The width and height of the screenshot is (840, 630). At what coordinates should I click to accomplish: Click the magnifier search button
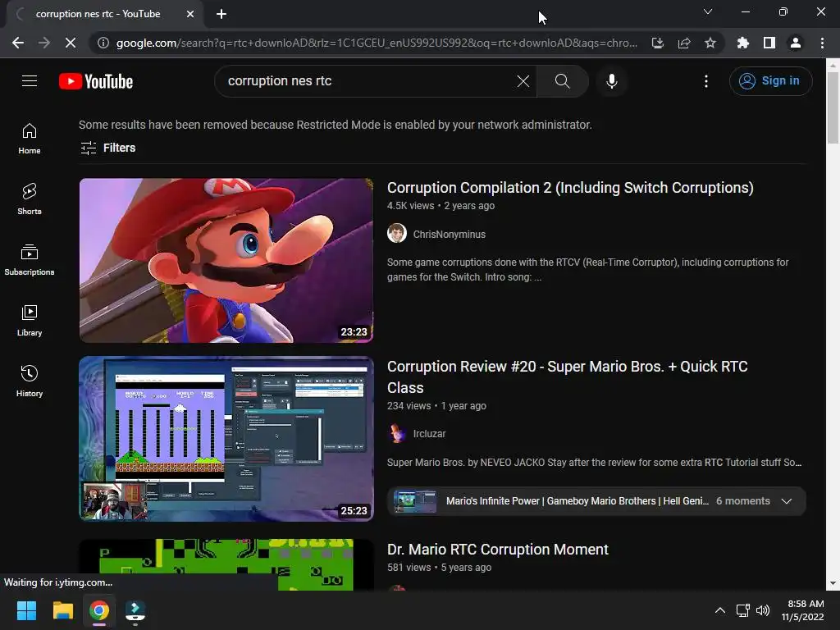coord(562,81)
